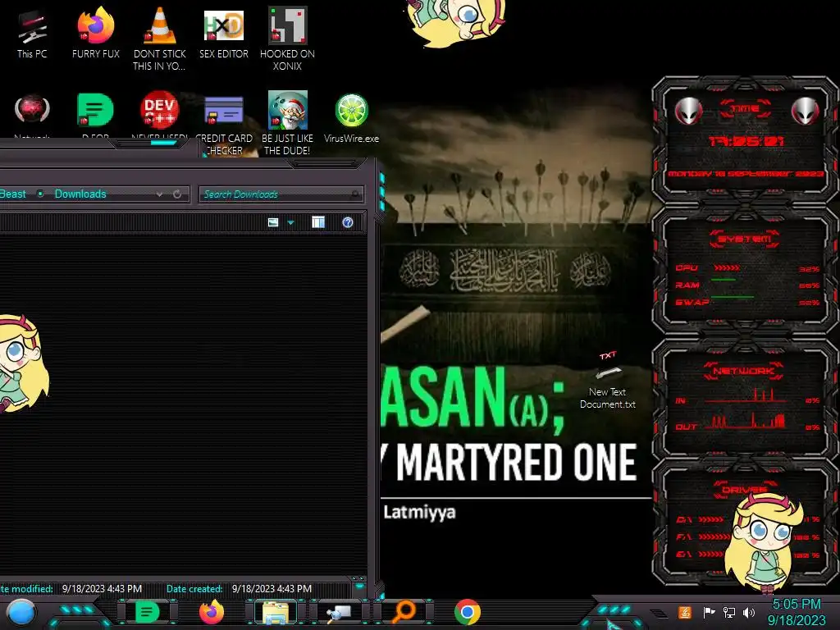840x630 pixels.
Task: Click the Network gadget IN graph
Action: 747,396
